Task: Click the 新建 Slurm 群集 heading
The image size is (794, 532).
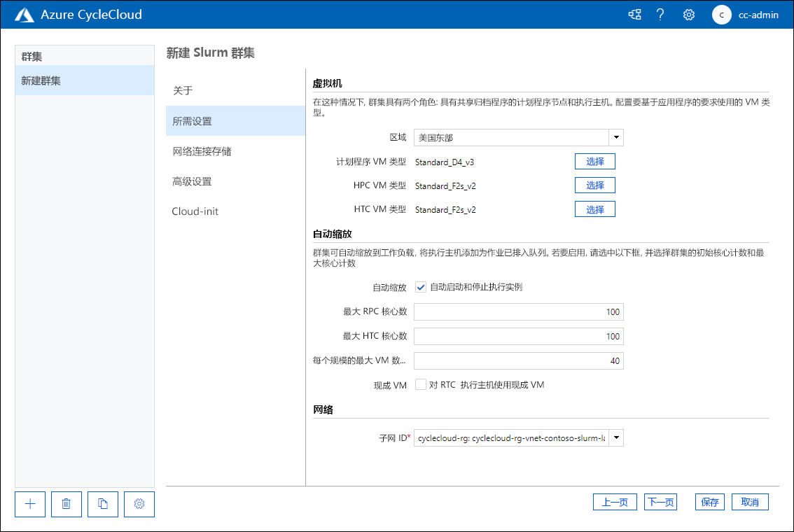Action: pos(211,53)
